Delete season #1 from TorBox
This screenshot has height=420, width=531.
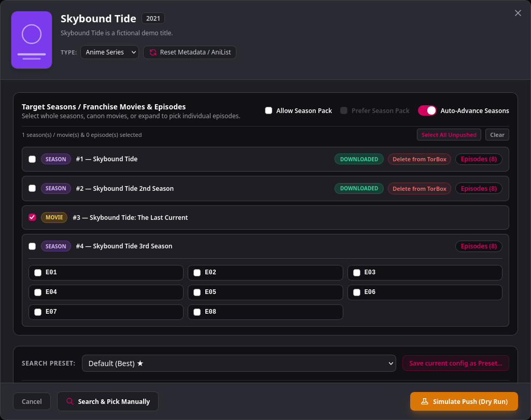tap(419, 159)
